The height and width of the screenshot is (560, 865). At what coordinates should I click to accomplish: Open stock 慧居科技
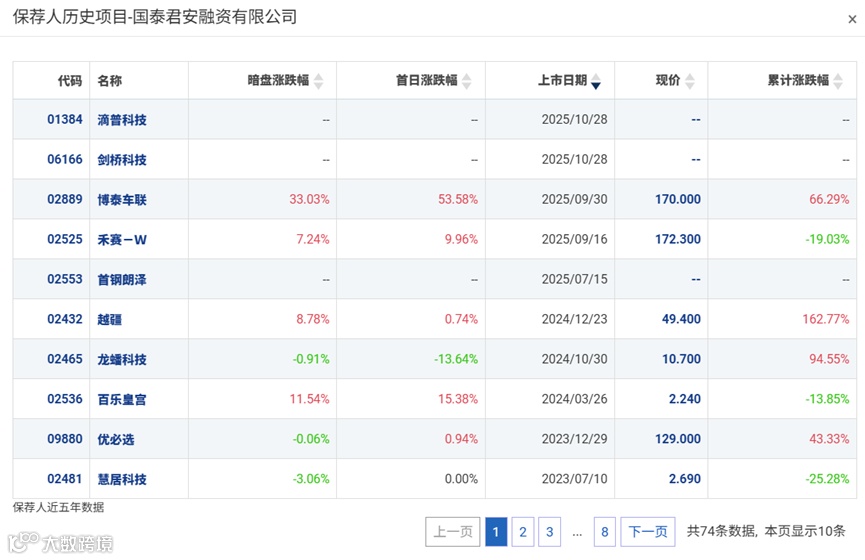[122, 479]
